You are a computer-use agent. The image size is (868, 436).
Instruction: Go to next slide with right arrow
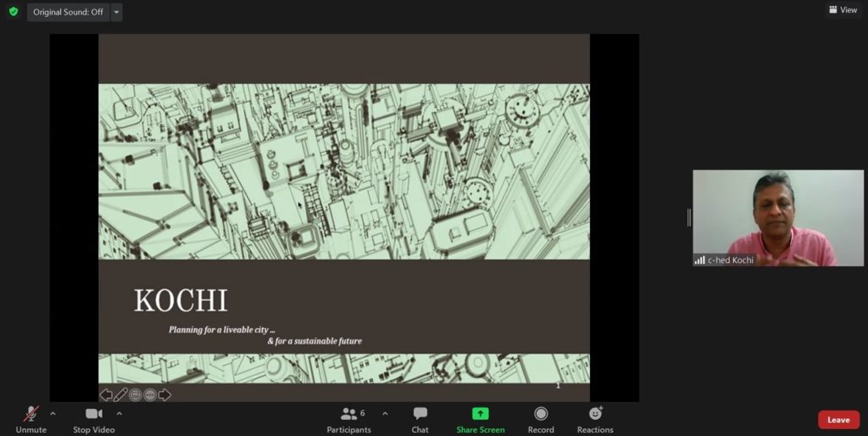tap(164, 394)
